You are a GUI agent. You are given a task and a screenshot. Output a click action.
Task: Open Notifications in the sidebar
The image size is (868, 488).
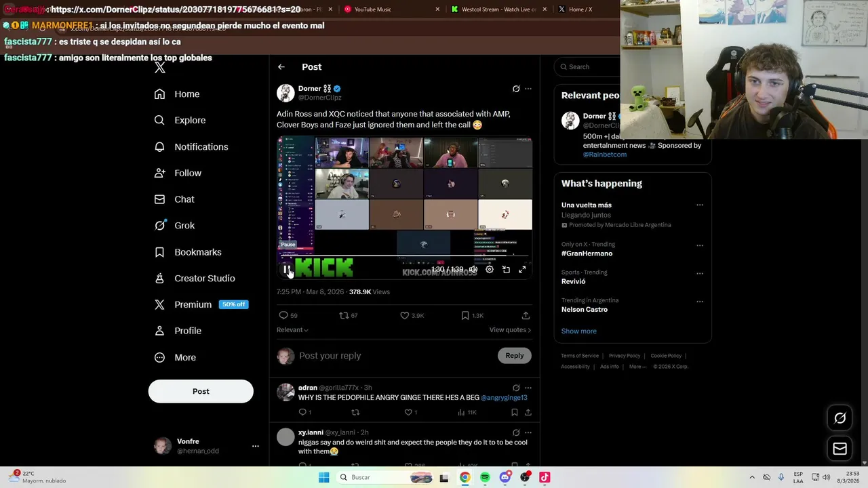coord(191,147)
